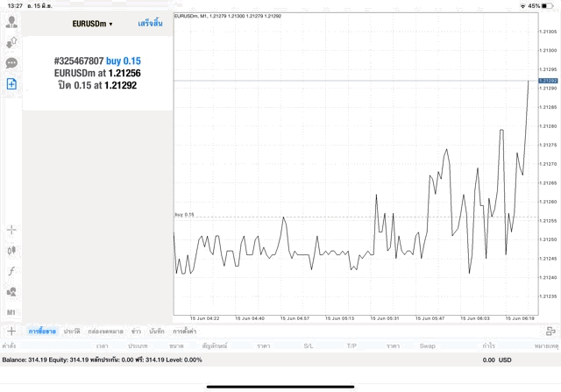Select the 1.21235 price axis label
The image size is (561, 392).
click(548, 296)
